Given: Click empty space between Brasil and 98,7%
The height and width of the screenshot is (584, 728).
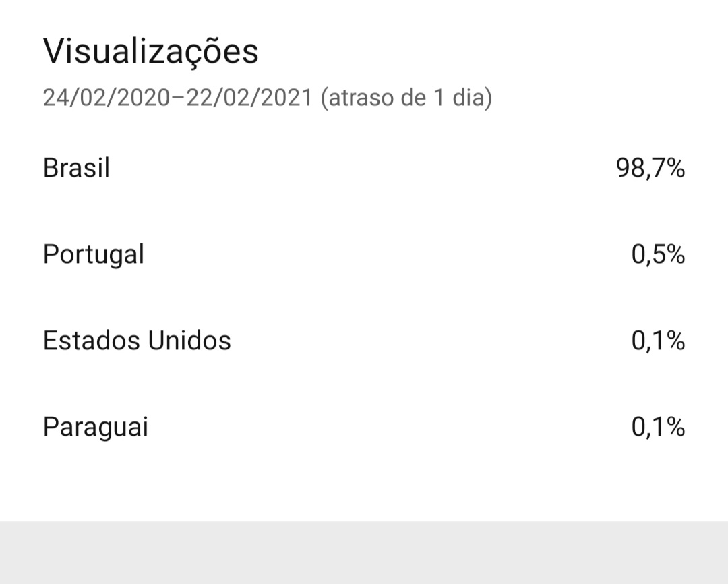Looking at the screenshot, I should pyautogui.click(x=362, y=168).
